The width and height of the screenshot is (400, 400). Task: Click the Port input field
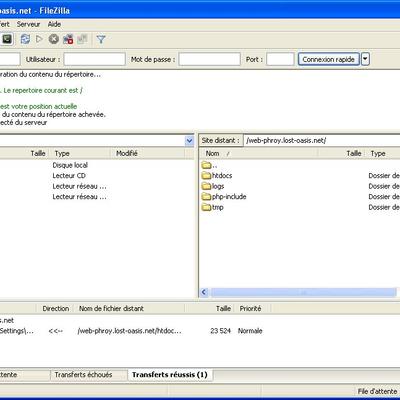280,59
